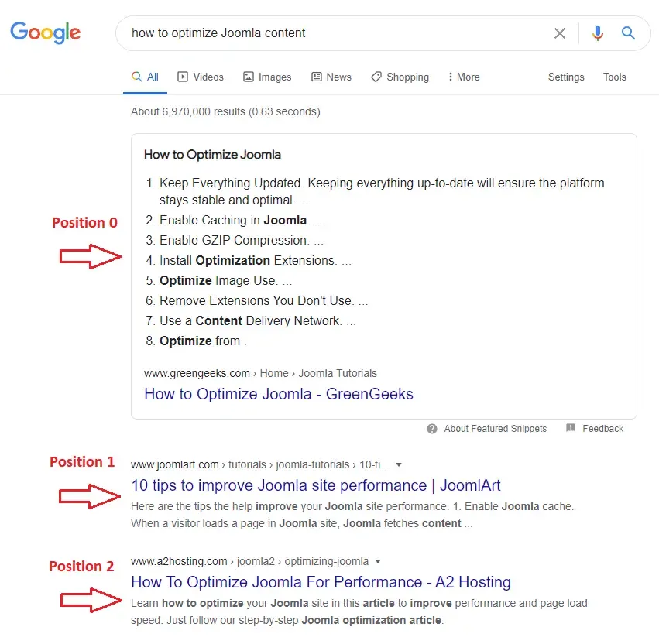Open the dropdown arrow beside a2hosting.com URL

click(378, 562)
